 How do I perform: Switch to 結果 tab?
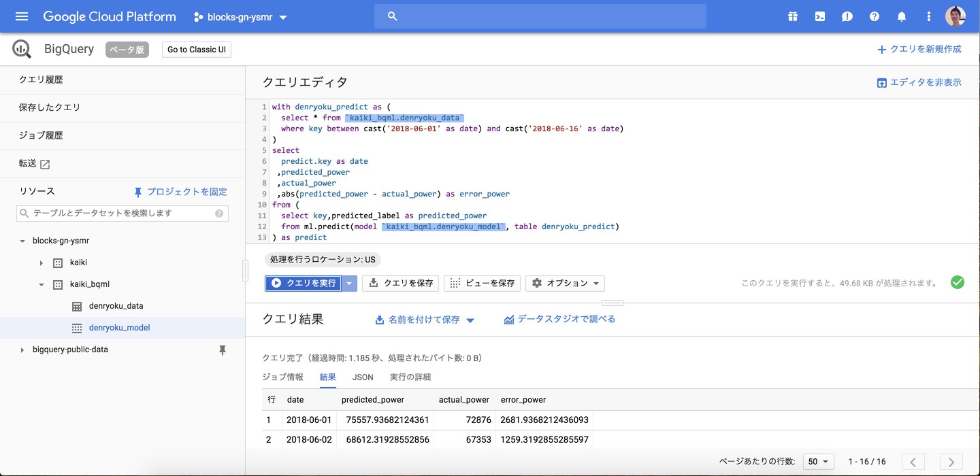click(328, 377)
